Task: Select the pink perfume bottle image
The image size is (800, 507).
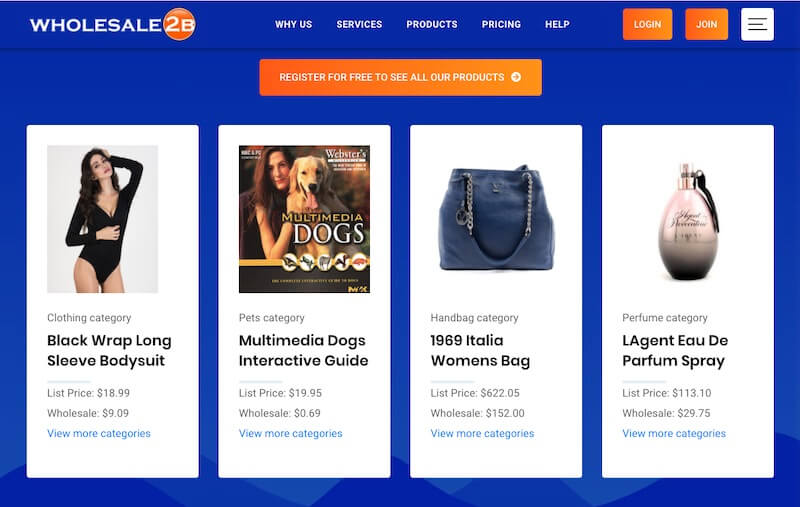Action: (x=688, y=222)
